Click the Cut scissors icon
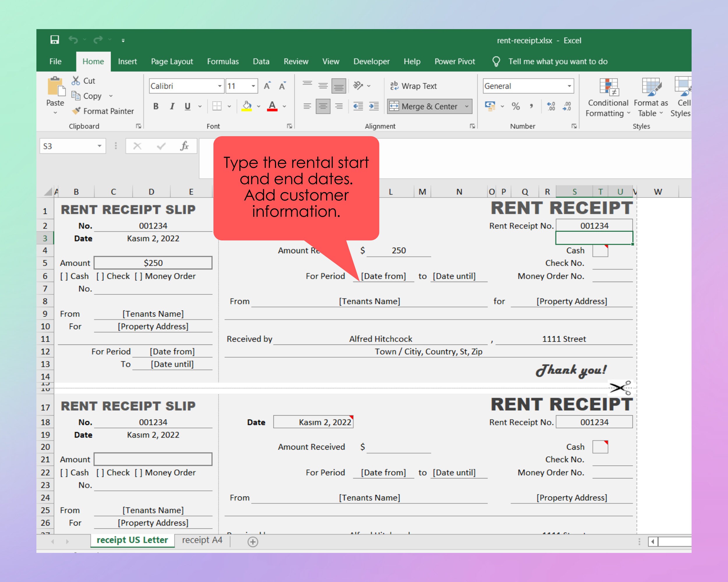 coord(76,81)
